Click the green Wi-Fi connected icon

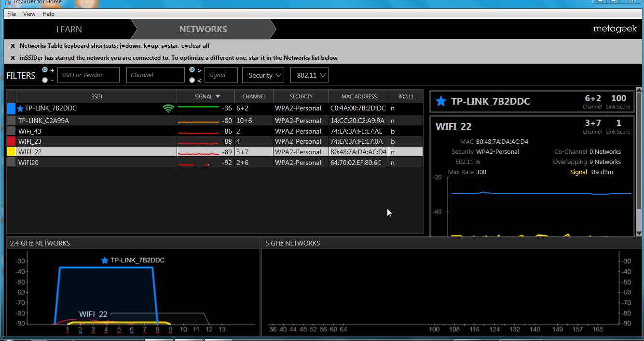pyautogui.click(x=168, y=109)
